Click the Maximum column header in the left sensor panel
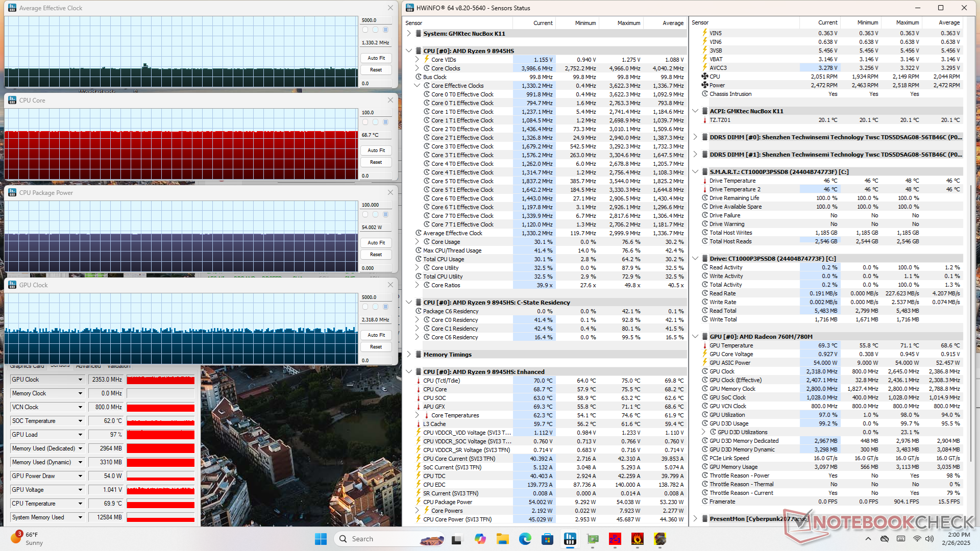980x551 pixels. (x=628, y=23)
